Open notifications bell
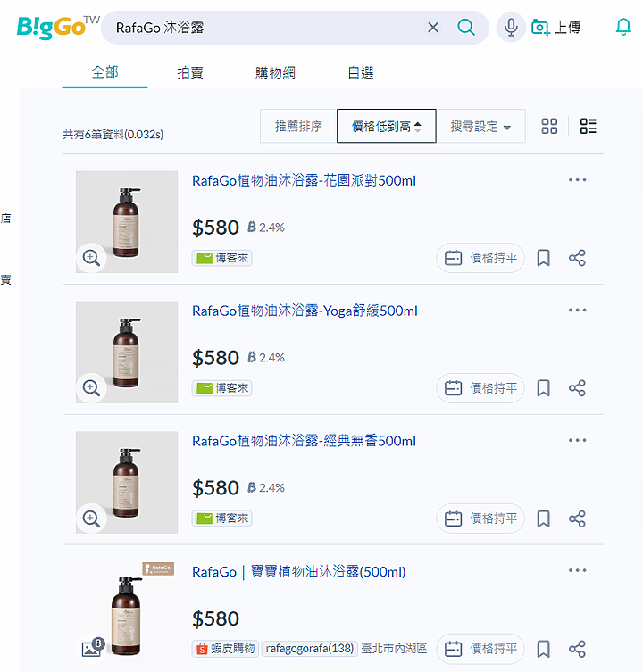 pos(623,27)
